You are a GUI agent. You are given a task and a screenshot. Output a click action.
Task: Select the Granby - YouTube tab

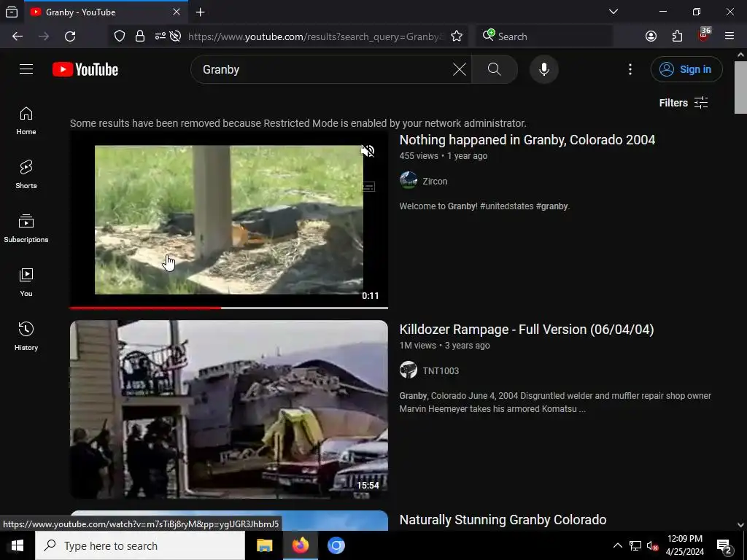pyautogui.click(x=106, y=12)
